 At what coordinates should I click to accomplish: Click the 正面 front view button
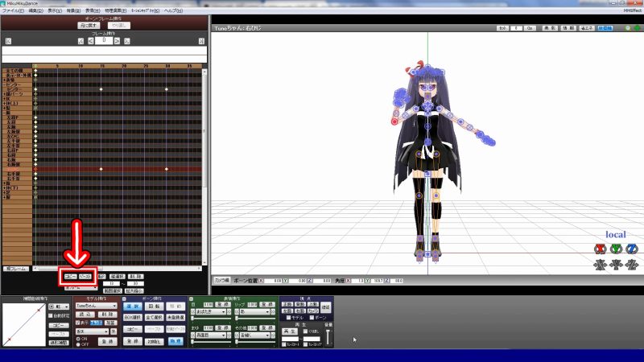(x=287, y=305)
